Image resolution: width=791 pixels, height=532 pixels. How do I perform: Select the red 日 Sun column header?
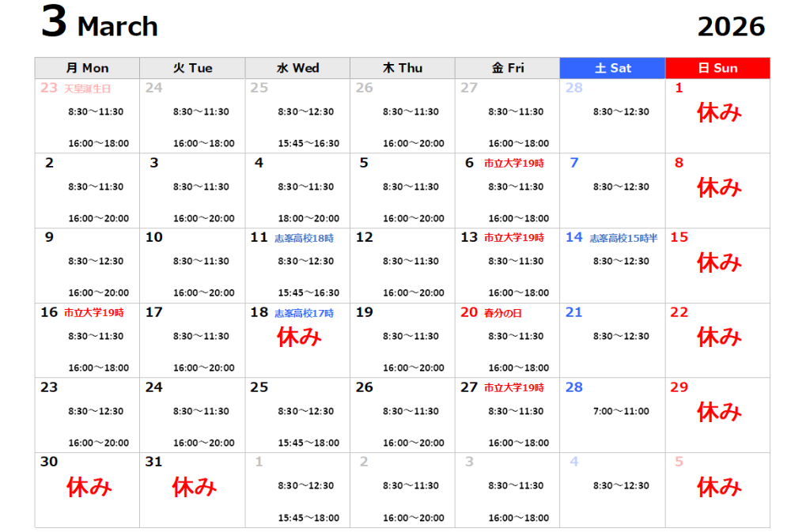coord(717,68)
